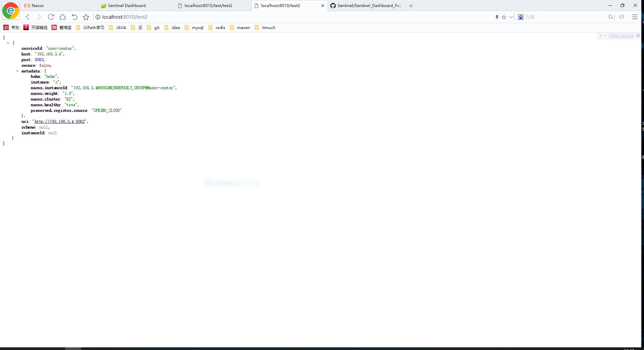Click the "SPRING_CLOUD" register source value
This screenshot has width=644, height=350.
[x=107, y=111]
